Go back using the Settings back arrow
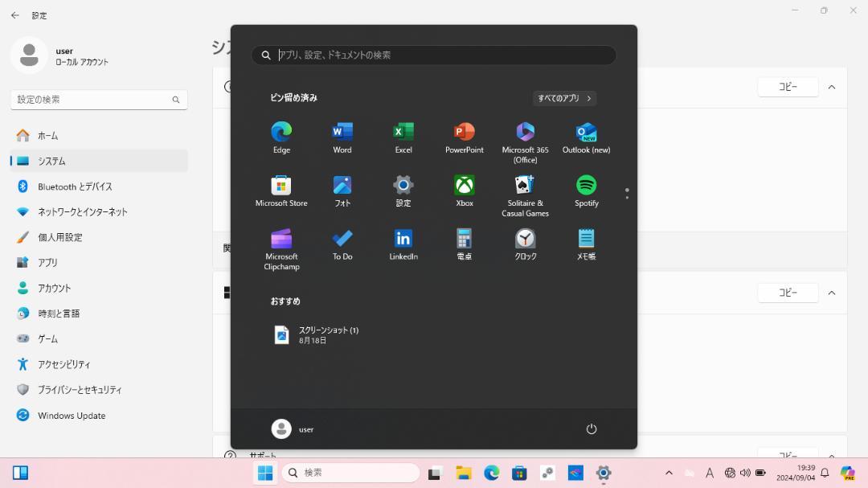 point(15,15)
